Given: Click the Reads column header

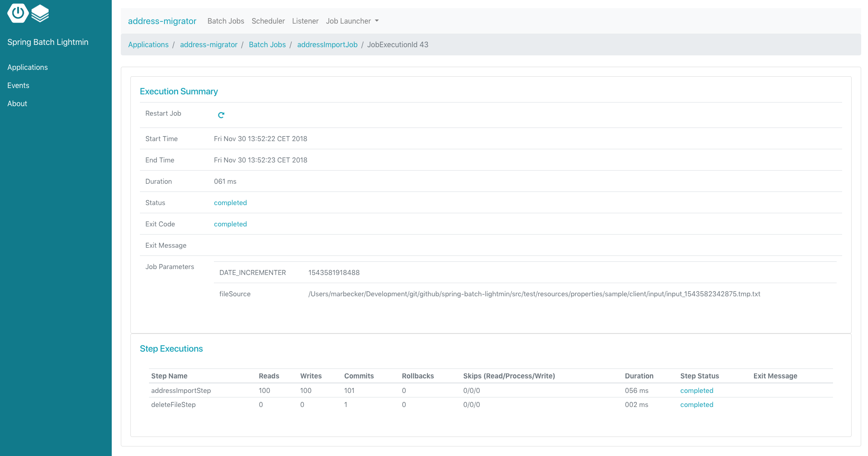Looking at the screenshot, I should pos(269,376).
